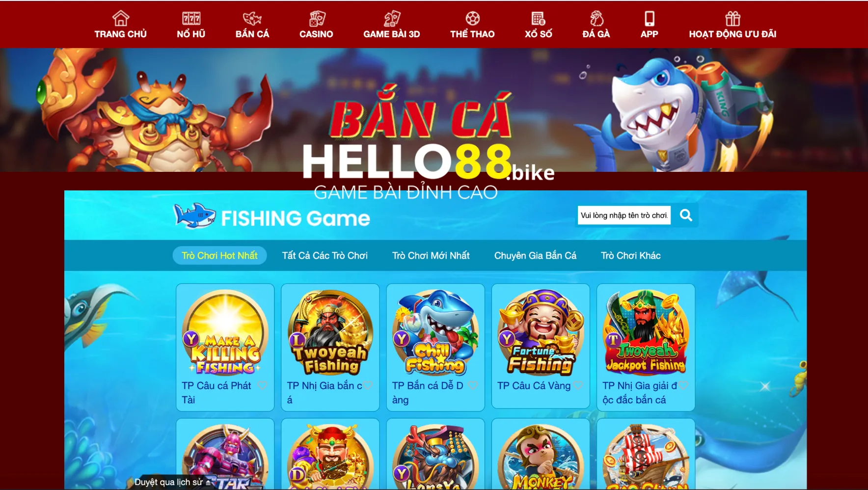868x490 pixels.
Task: Go to Casino cards icon
Action: click(x=317, y=19)
